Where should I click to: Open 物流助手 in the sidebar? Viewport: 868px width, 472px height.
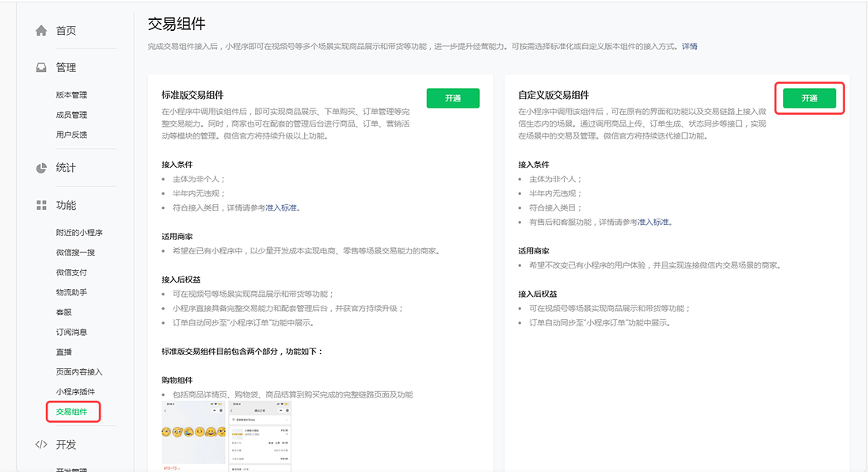71,293
